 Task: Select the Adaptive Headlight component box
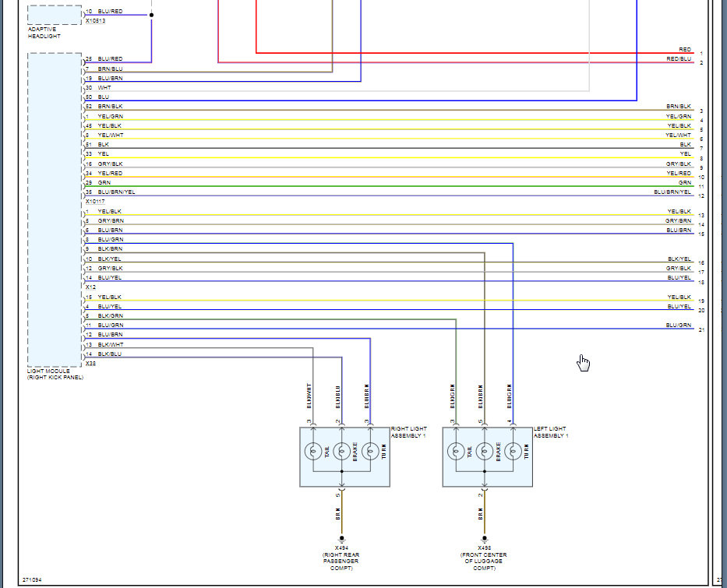tap(55, 15)
